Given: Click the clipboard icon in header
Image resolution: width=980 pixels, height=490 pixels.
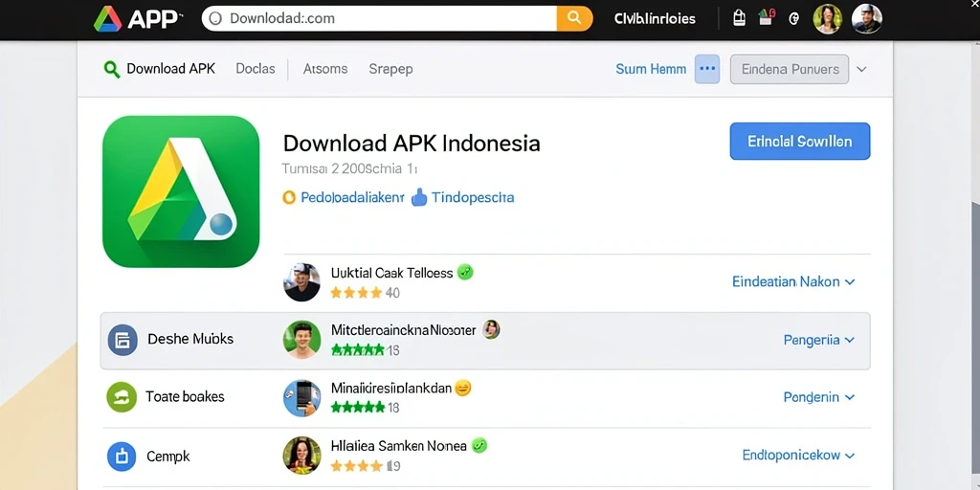Looking at the screenshot, I should point(740,18).
